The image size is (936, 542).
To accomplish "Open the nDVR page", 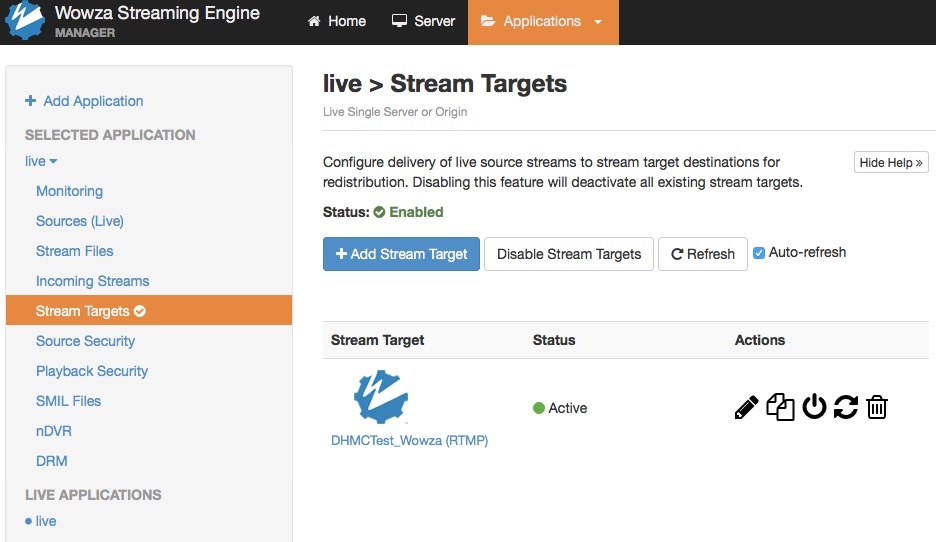I will 54,431.
